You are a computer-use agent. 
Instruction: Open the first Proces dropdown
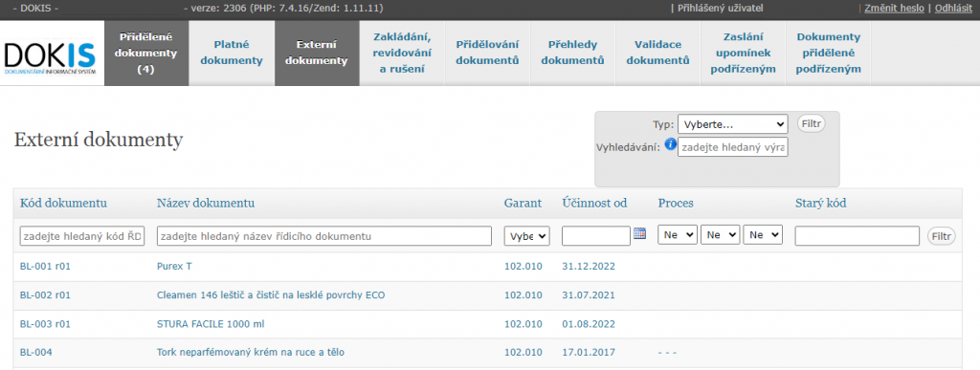[678, 235]
